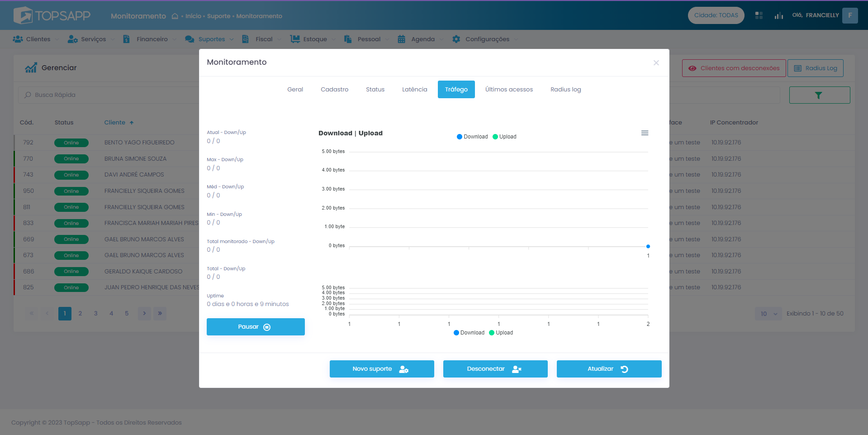Toggle Upload series in bottom legend
This screenshot has width=868, height=435.
[x=501, y=333]
